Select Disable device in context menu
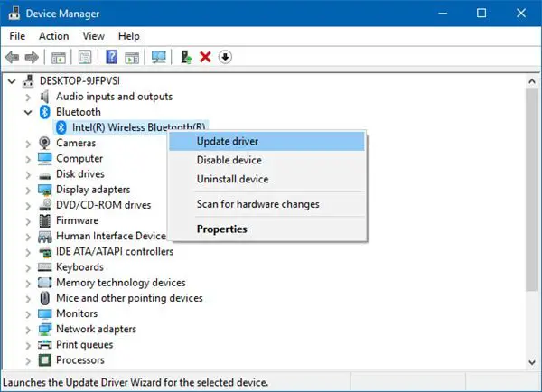The image size is (542, 392). tap(229, 160)
